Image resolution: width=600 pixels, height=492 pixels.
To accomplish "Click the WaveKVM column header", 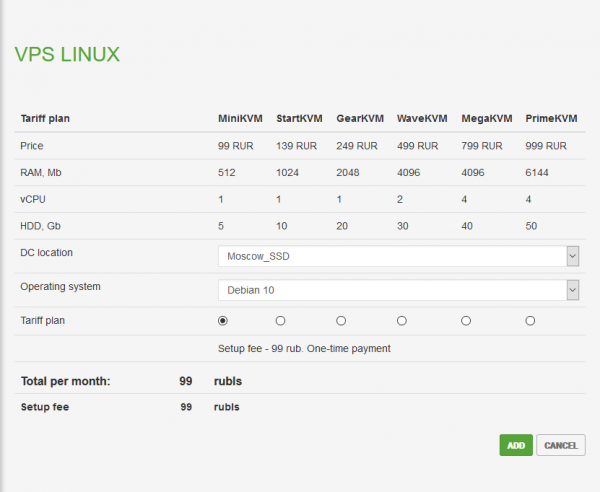I will 422,119.
